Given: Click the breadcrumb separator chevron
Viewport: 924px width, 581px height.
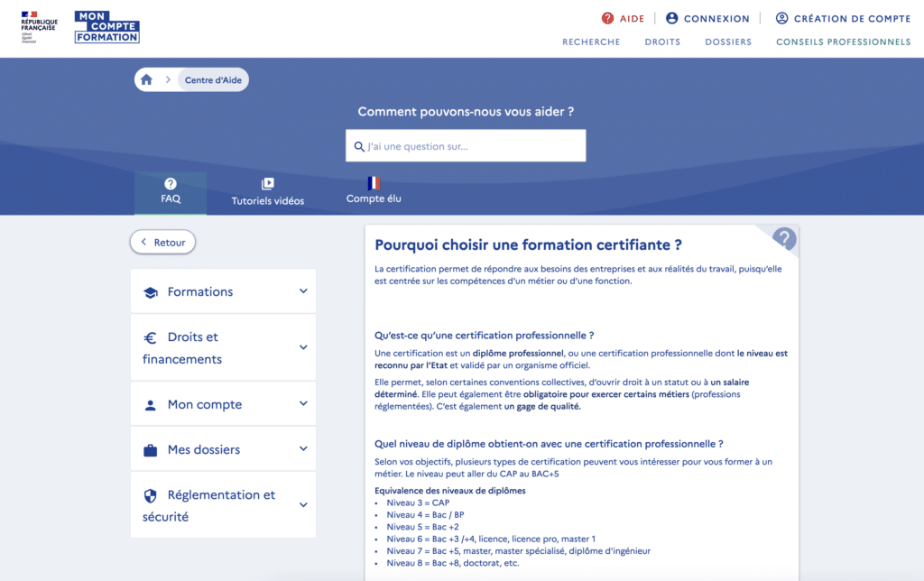Looking at the screenshot, I should pyautogui.click(x=168, y=79).
